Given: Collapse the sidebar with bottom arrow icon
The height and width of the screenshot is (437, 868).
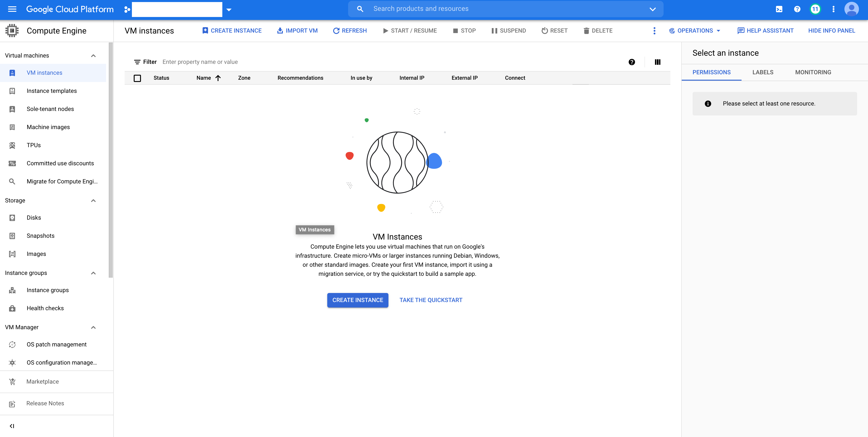Looking at the screenshot, I should 12,426.
